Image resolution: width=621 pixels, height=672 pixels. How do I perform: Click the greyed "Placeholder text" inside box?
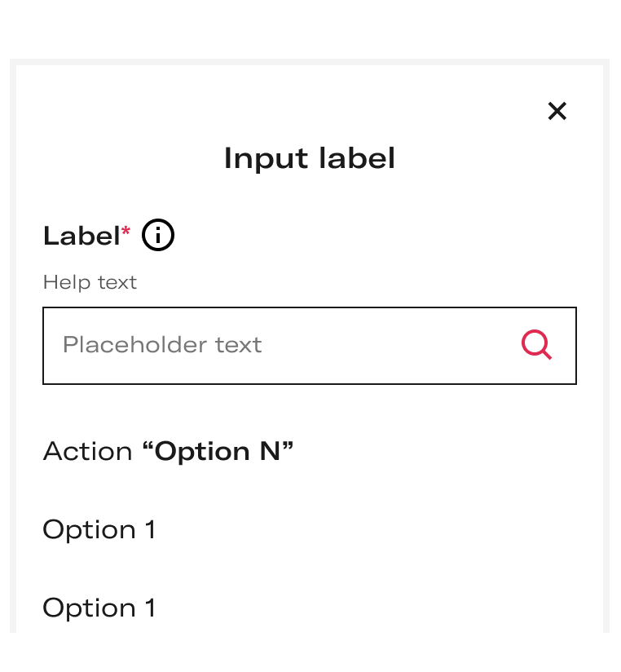click(162, 345)
